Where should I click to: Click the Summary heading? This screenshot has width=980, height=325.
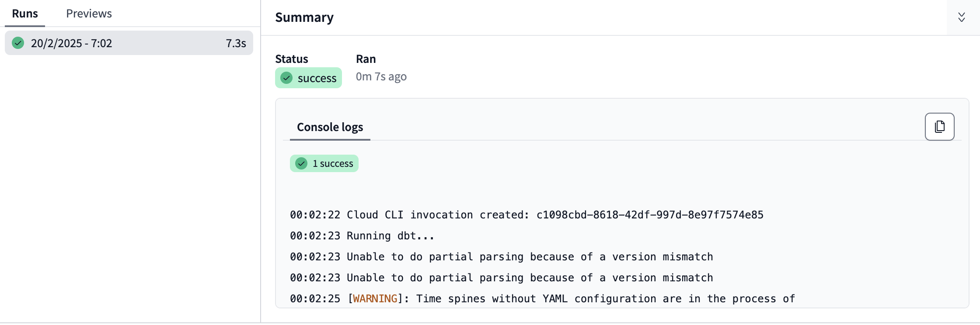click(304, 17)
